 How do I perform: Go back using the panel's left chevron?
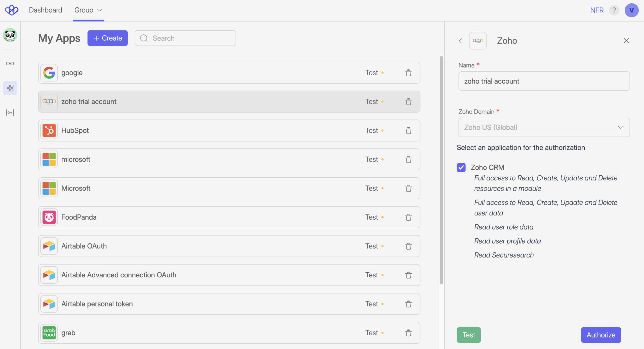coord(460,41)
